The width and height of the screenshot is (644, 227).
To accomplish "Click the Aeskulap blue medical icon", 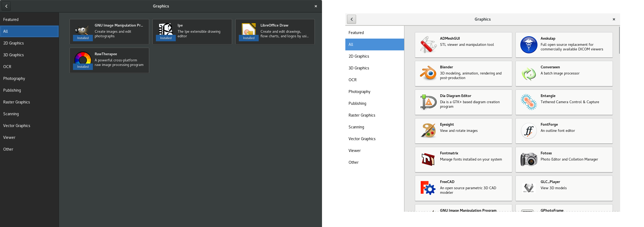I will pos(529,45).
